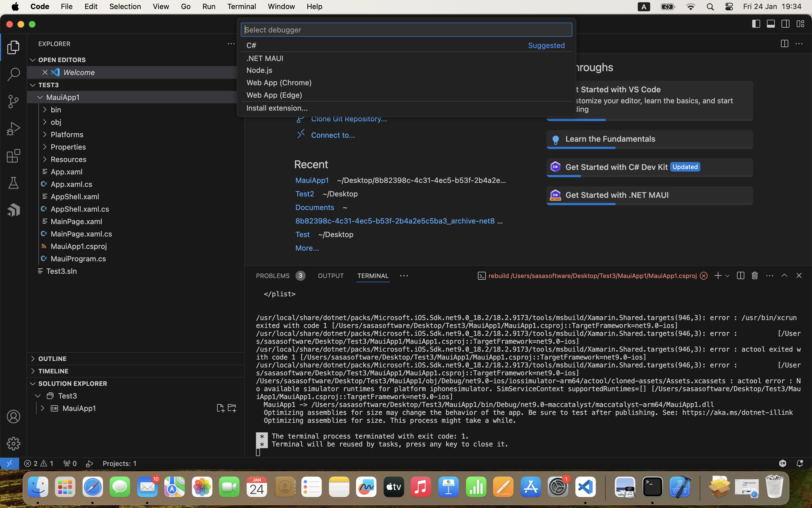Add new folder to MauiApp1 project
Viewport: 812px width, 508px height.
(x=232, y=408)
